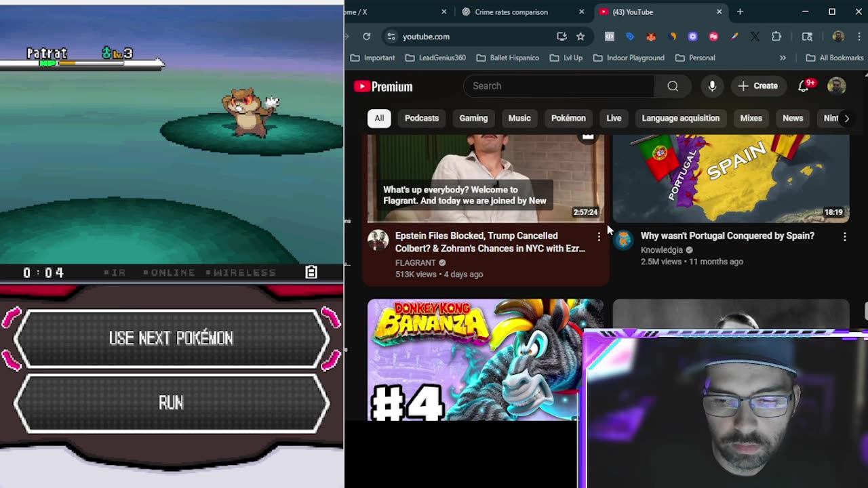The image size is (868, 488).
Task: Click the Knowledgia channel avatar
Action: click(624, 240)
